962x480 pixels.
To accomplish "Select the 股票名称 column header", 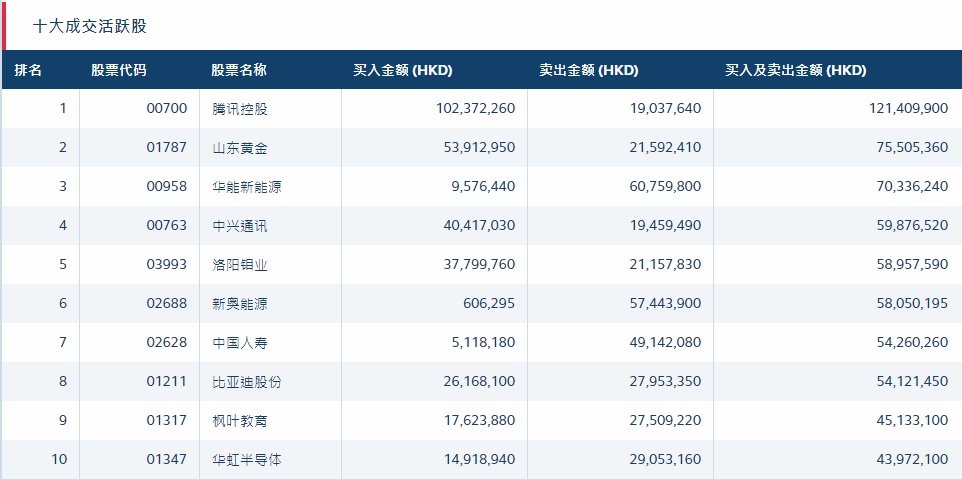I will pyautogui.click(x=239, y=70).
